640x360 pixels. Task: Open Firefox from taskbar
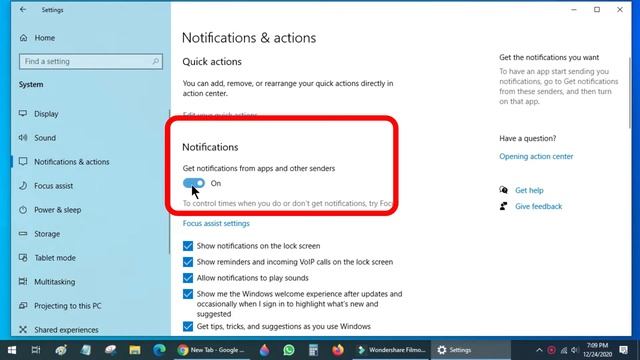[x=338, y=350]
